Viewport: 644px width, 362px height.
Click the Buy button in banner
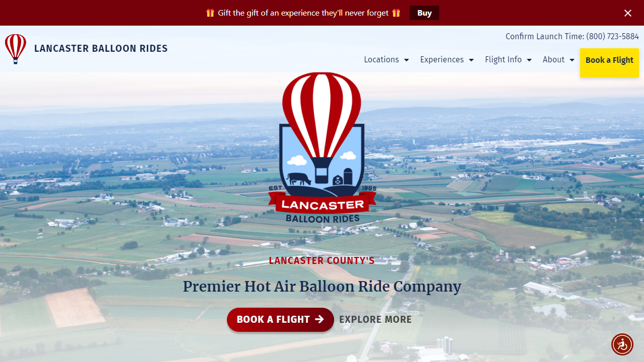(424, 13)
